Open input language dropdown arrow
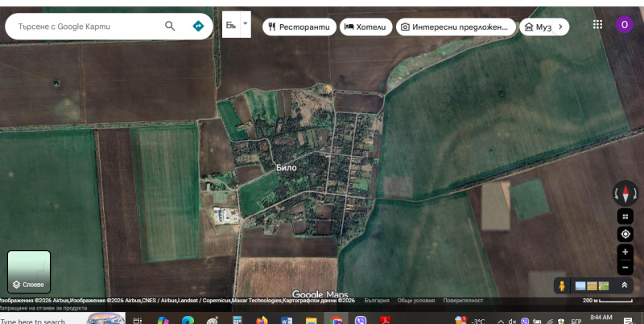 coord(246,24)
